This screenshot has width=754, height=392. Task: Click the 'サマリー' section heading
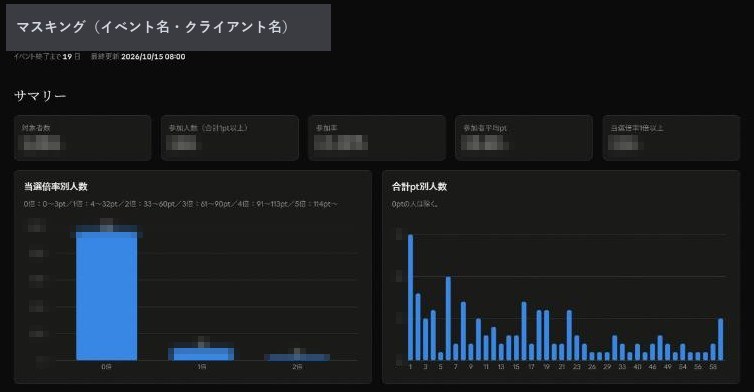pos(40,96)
